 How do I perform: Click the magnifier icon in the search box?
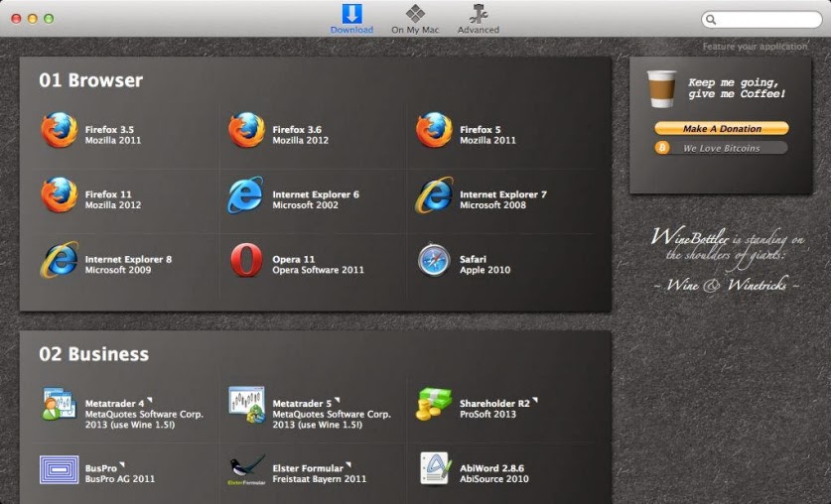coord(711,20)
